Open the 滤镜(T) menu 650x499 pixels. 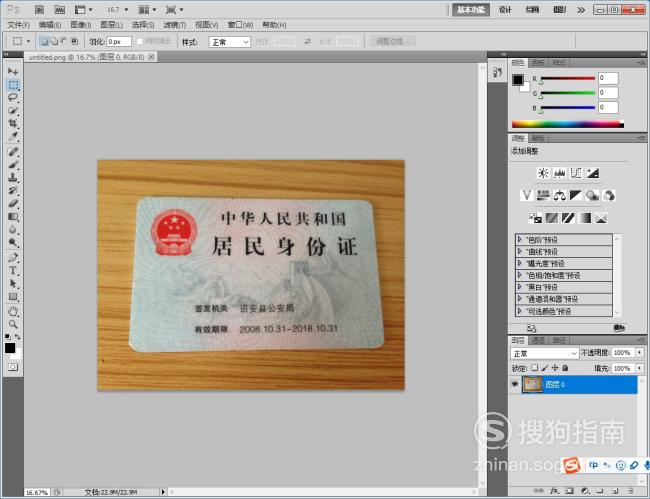click(175, 25)
